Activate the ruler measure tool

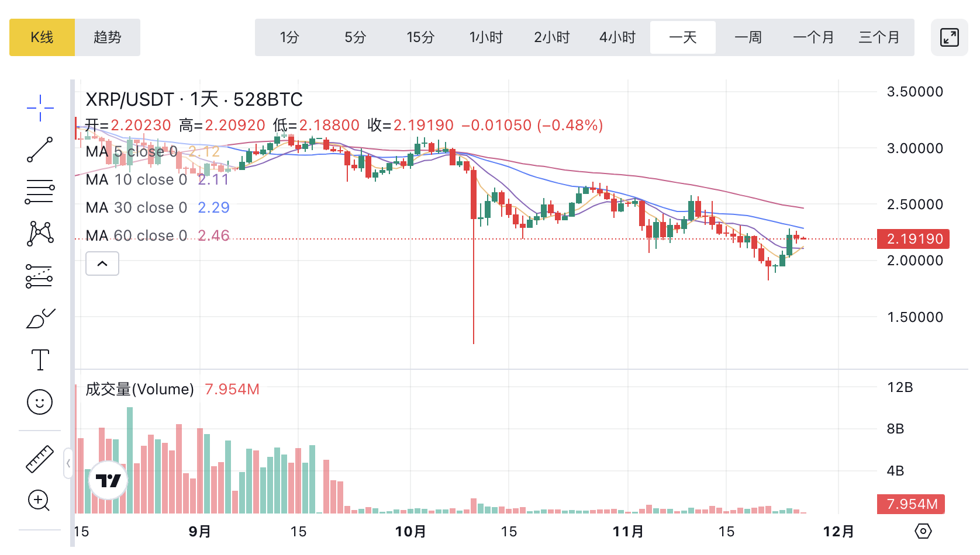tap(40, 459)
